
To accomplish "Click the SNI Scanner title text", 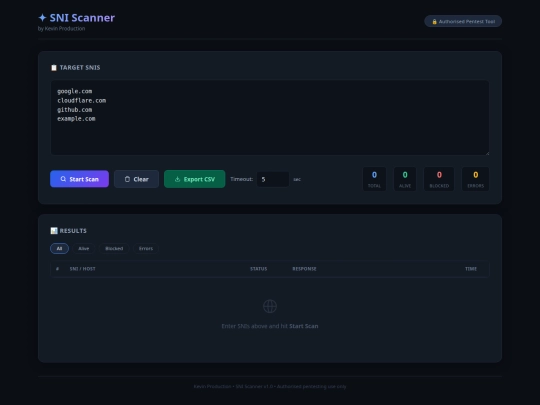I will coord(82,18).
